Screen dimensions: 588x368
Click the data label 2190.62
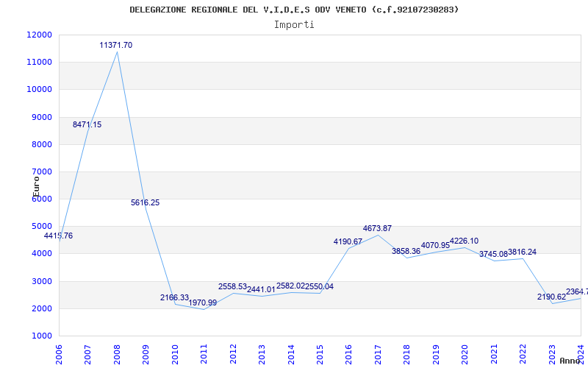552,297
